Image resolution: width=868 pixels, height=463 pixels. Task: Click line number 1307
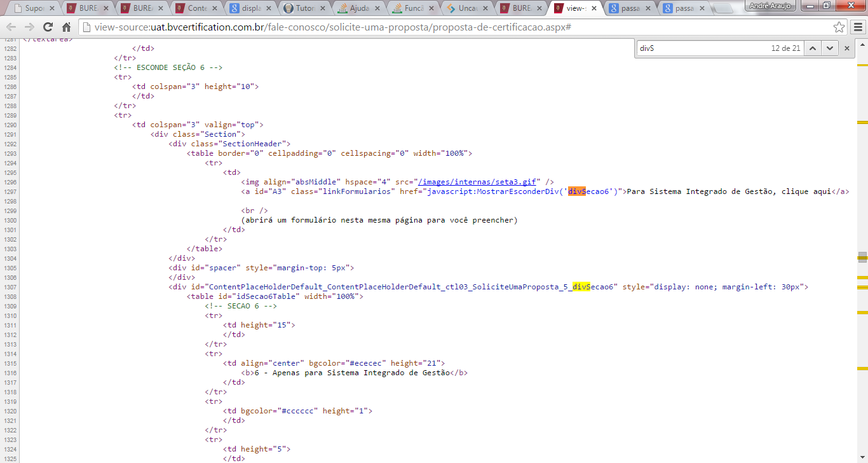(11, 287)
